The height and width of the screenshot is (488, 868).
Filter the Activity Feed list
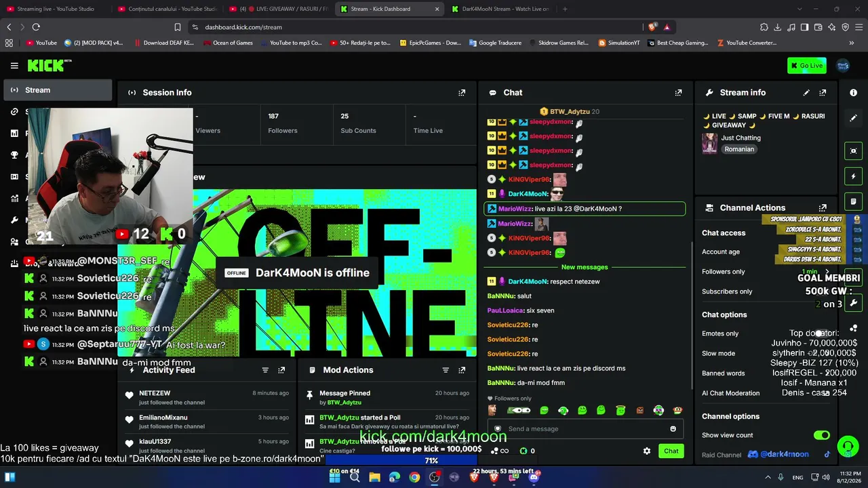point(265,370)
